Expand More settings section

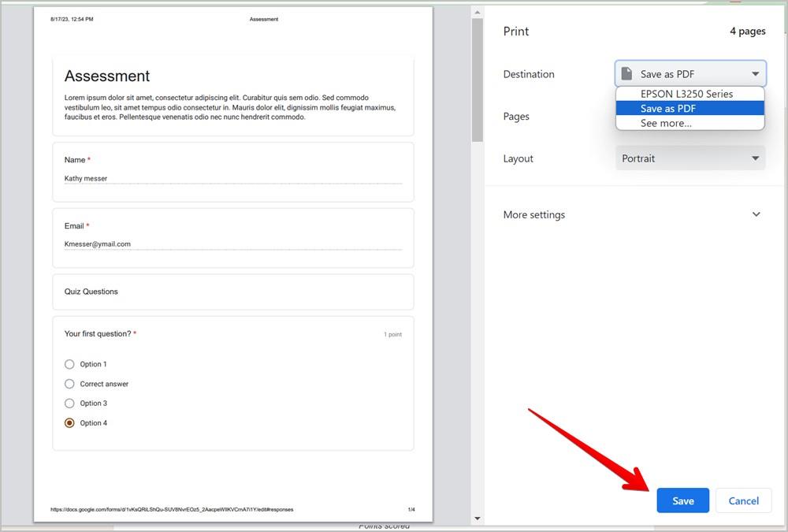click(756, 214)
